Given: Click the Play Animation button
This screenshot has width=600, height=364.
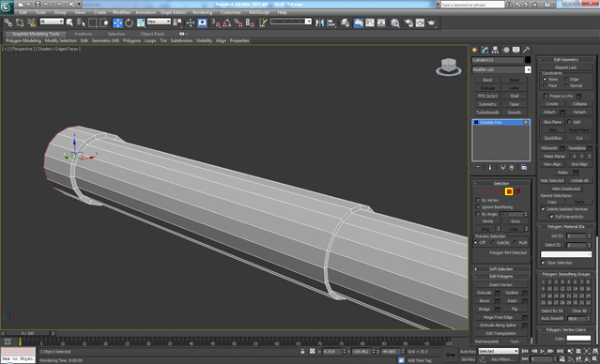Looking at the screenshot, I should coord(543,351).
